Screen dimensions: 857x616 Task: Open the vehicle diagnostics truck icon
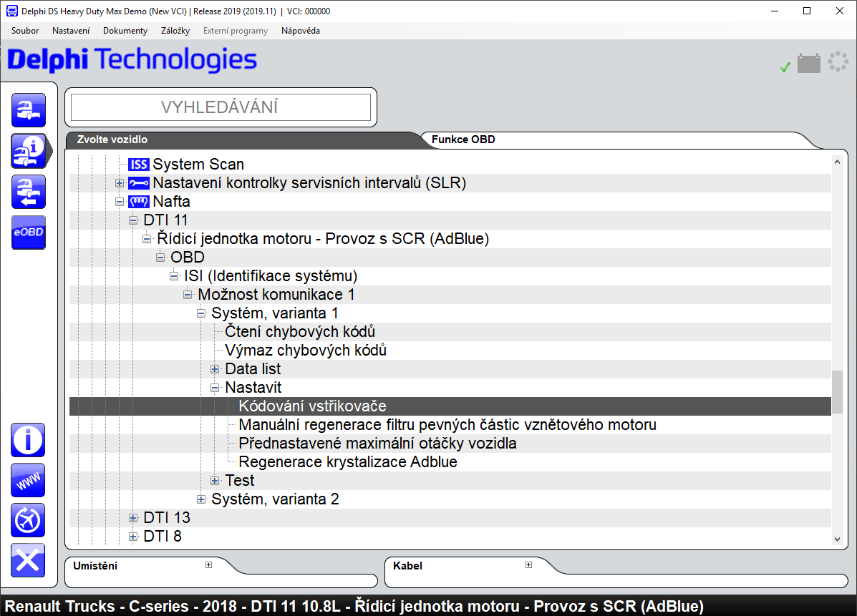point(29,110)
